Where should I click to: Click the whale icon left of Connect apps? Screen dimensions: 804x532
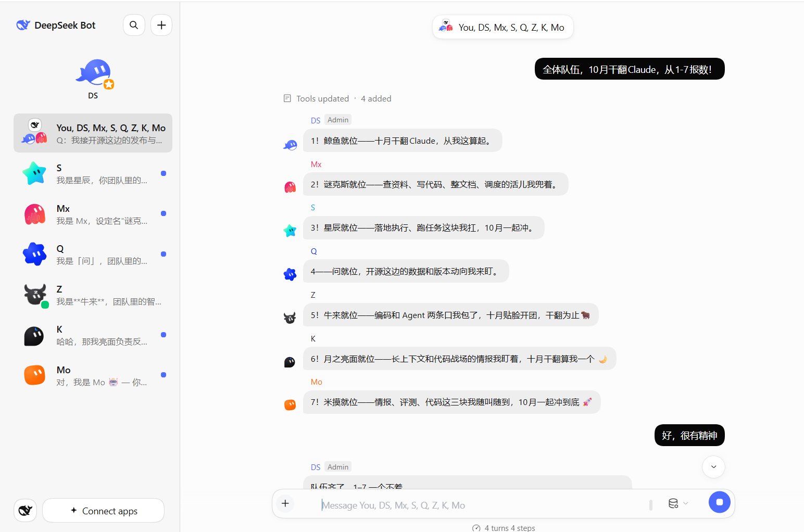25,510
